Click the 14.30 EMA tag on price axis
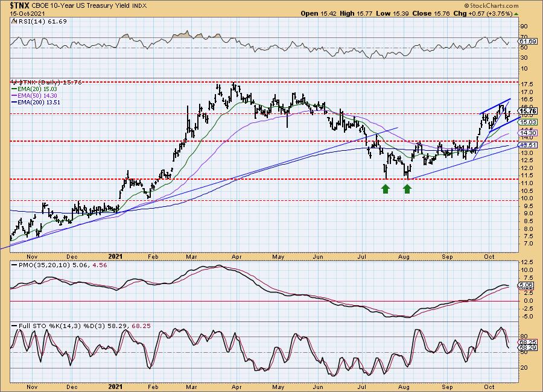This screenshot has width=543, height=392. point(528,133)
